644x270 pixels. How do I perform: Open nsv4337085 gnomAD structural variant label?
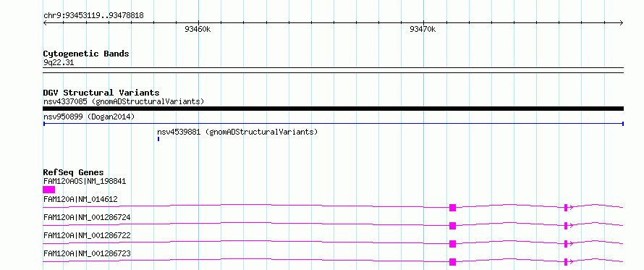coord(124,101)
